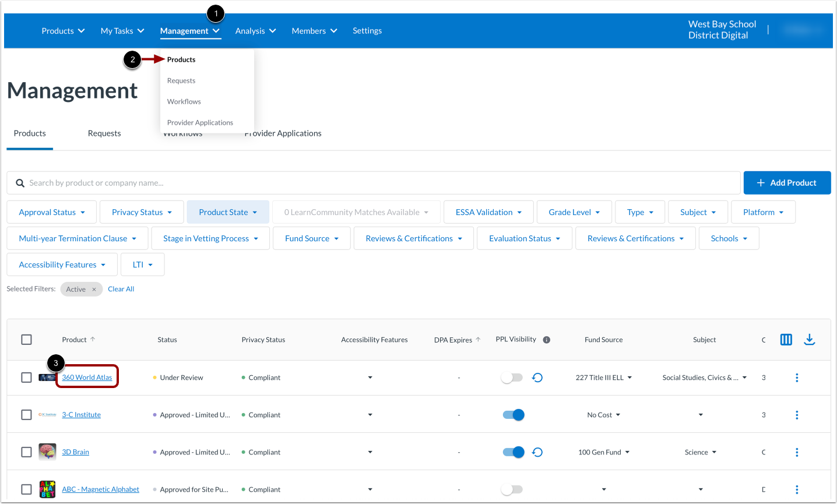Open the Platform filter dropdown
The height and width of the screenshot is (504, 837).
(x=763, y=212)
